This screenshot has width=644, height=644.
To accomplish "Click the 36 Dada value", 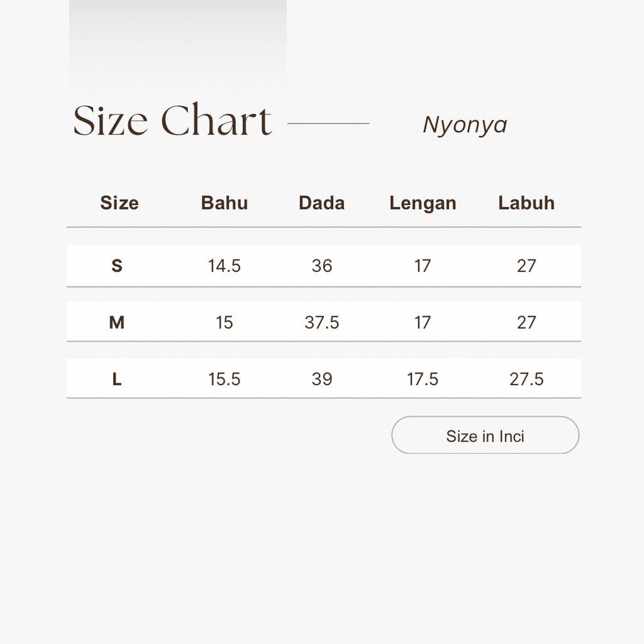I will (321, 266).
